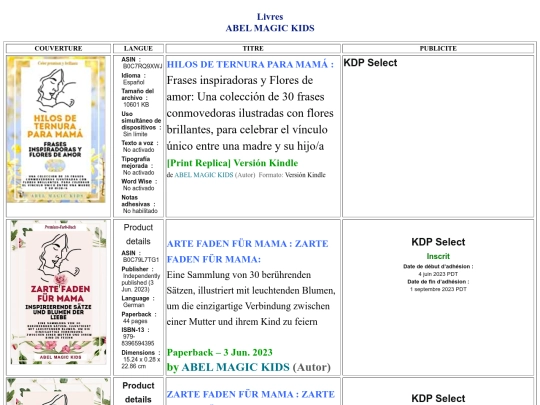Screen dimensions: 540x405
Task: Open the Hilos de Ternura para Mamá cover image
Action: pyautogui.click(x=56, y=129)
